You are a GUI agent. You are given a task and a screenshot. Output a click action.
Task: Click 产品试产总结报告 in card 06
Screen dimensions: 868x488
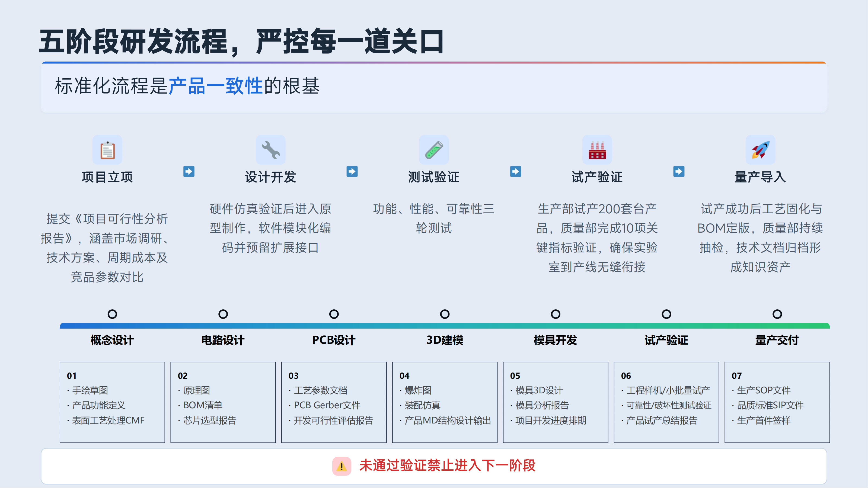[x=662, y=420]
